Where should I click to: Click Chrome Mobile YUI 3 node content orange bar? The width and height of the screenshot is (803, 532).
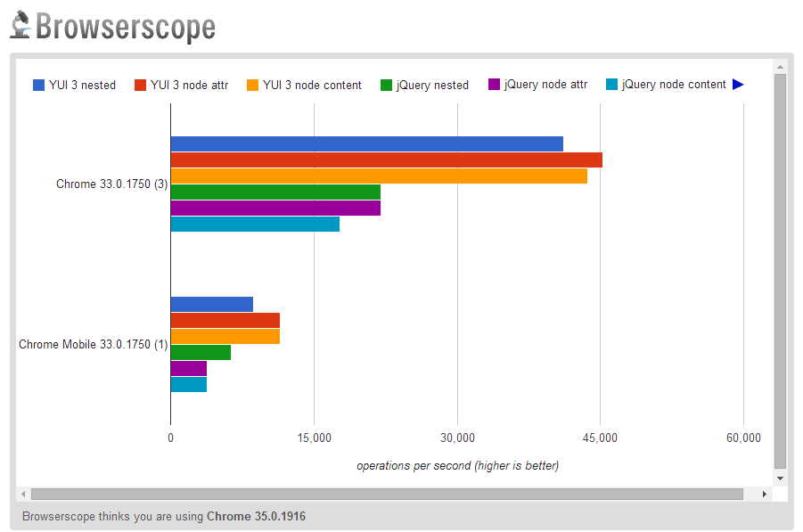pyautogui.click(x=225, y=337)
